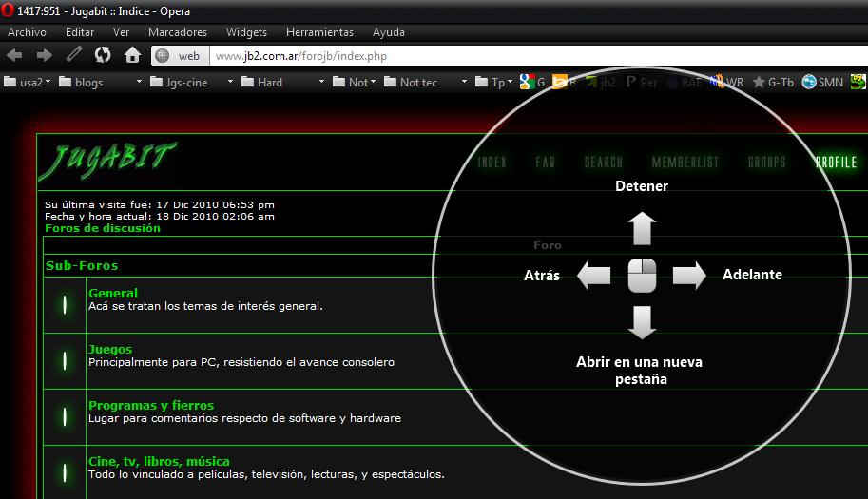The height and width of the screenshot is (499, 868).
Task: Open the FAQ navigation link
Action: 545,163
